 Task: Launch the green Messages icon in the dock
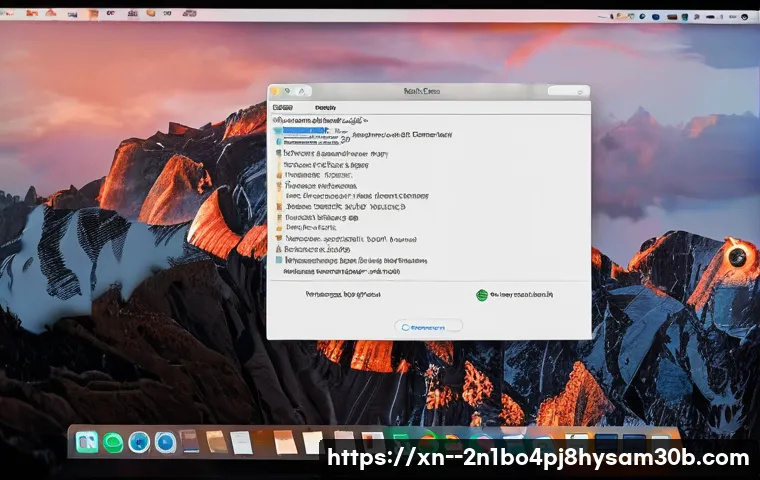[113, 441]
